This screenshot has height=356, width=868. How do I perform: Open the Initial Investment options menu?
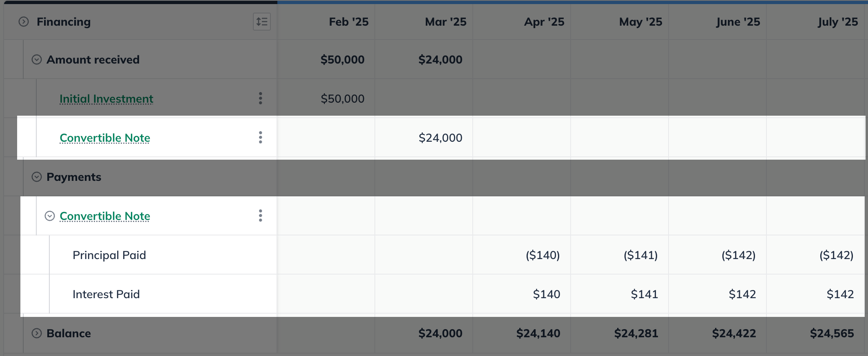pos(260,98)
